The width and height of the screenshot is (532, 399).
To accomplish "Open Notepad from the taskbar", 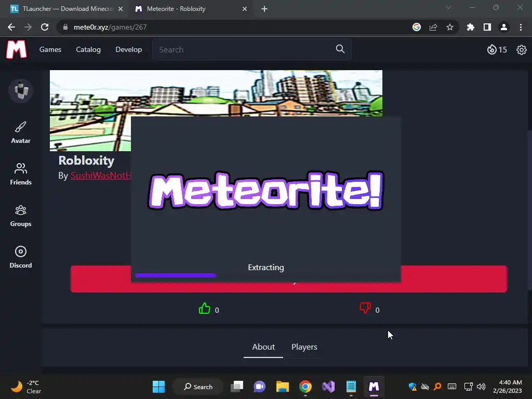I will click(x=351, y=387).
